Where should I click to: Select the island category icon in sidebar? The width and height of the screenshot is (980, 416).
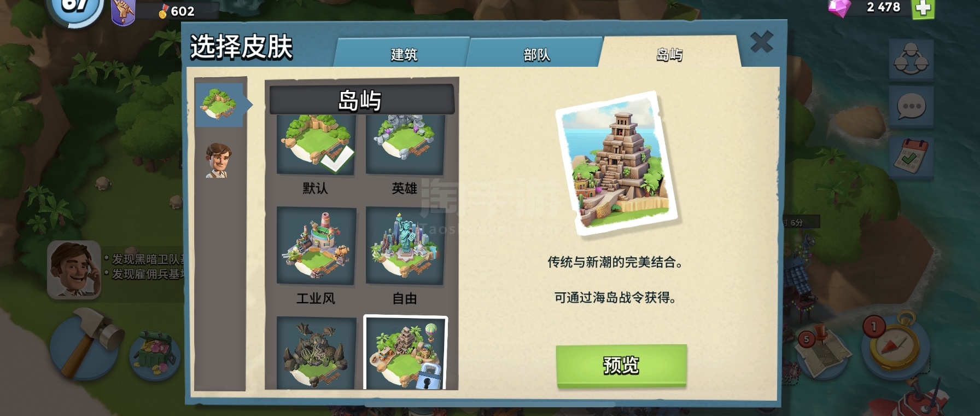pyautogui.click(x=220, y=105)
